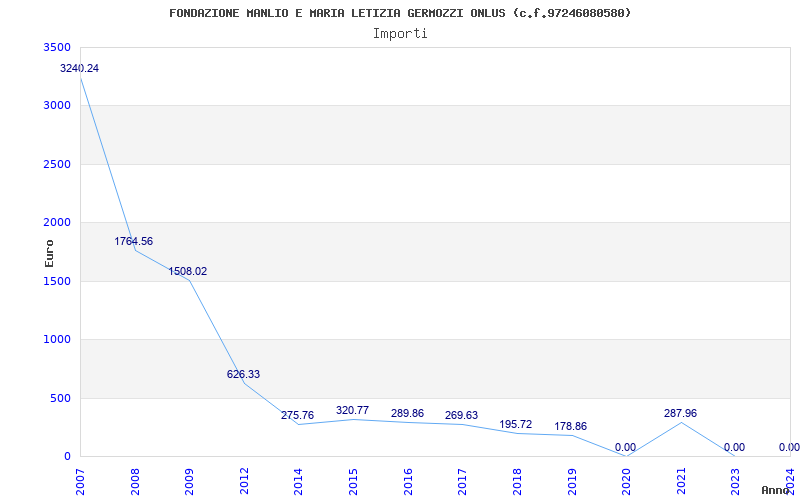Image resolution: width=800 pixels, height=500 pixels.
Task: Click the 500 y-axis tick label
Action: tap(61, 398)
